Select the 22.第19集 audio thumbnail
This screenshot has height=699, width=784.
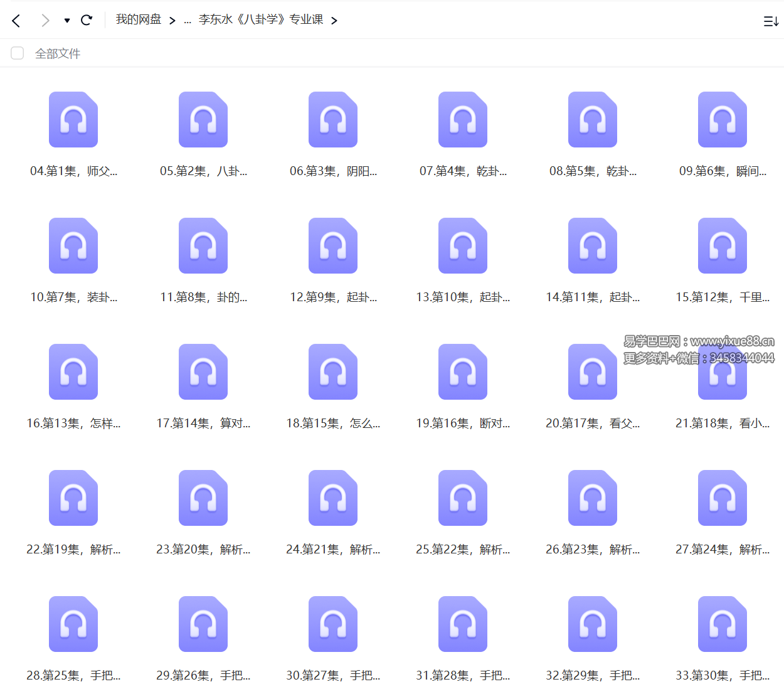click(73, 498)
